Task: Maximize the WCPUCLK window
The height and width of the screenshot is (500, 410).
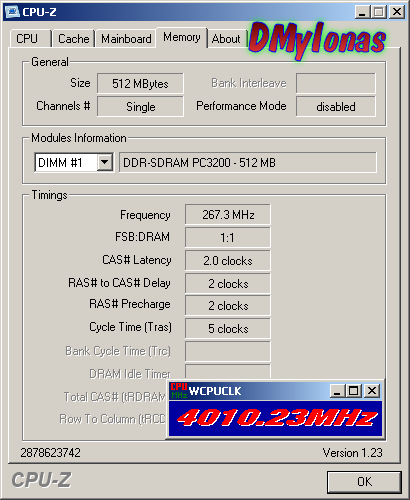Action: pos(353,391)
